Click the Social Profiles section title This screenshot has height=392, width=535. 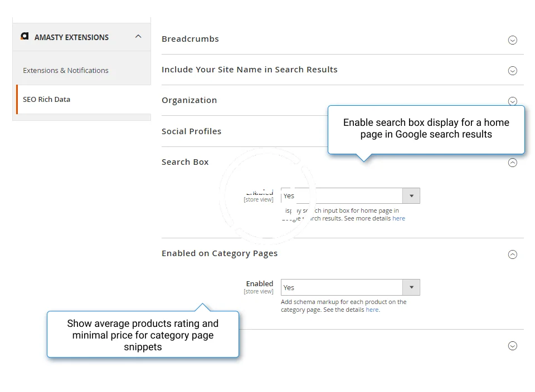point(191,131)
